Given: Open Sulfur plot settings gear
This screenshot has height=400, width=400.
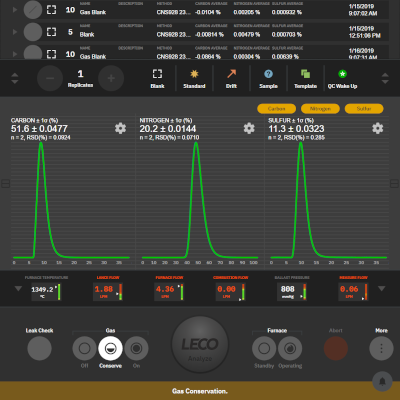Looking at the screenshot, I should tap(378, 128).
